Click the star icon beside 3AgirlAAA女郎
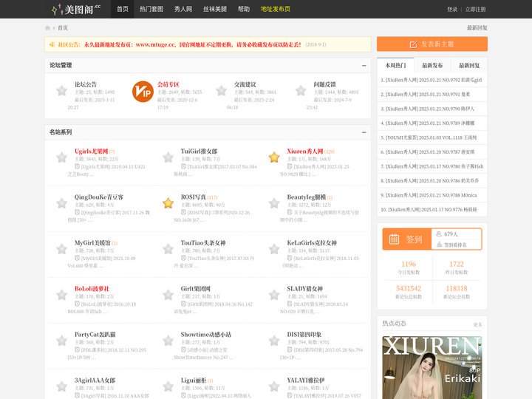 [62, 386]
